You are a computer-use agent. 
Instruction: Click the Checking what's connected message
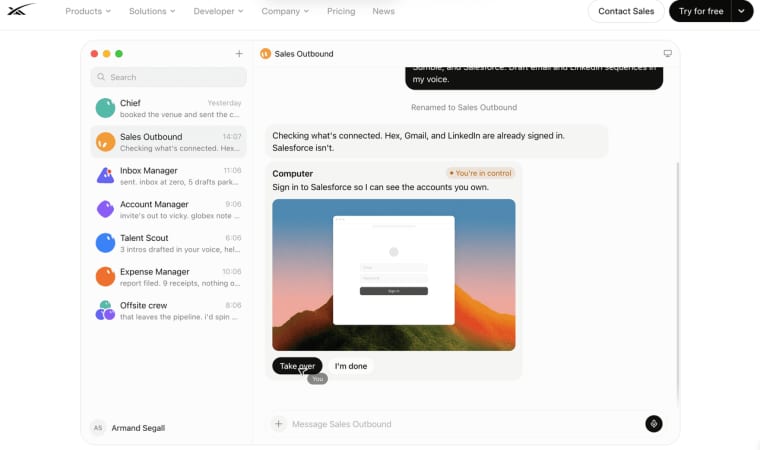pos(436,142)
